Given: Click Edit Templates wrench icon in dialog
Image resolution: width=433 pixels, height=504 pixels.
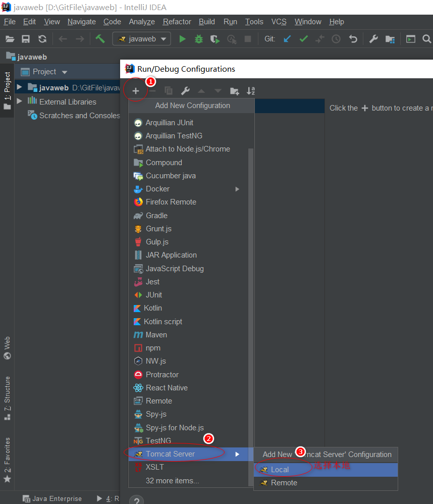Looking at the screenshot, I should [x=185, y=91].
